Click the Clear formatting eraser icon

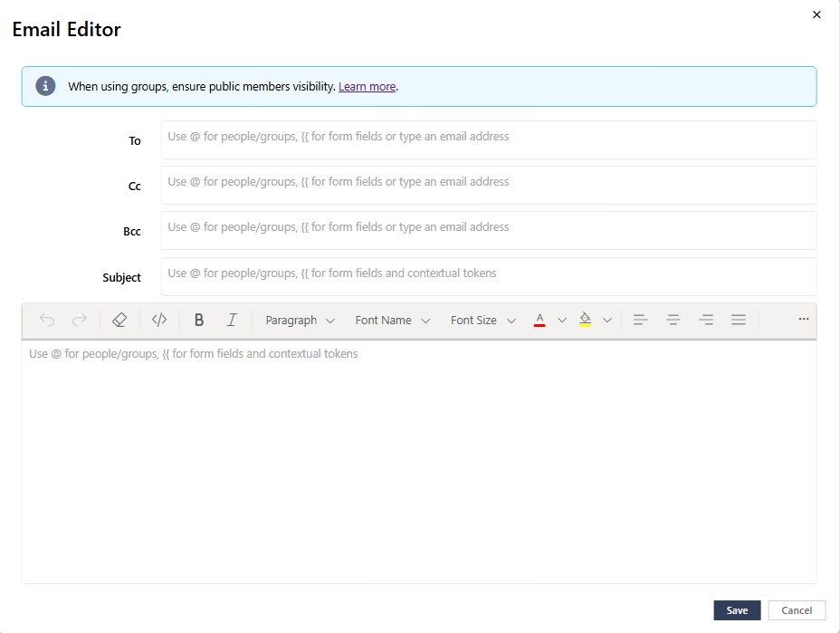pyautogui.click(x=119, y=320)
